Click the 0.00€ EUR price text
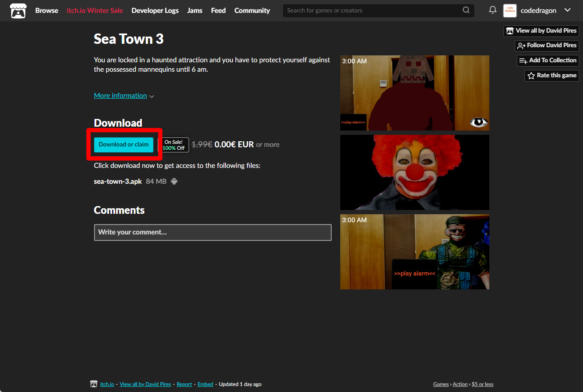This screenshot has height=392, width=583. pyautogui.click(x=234, y=145)
